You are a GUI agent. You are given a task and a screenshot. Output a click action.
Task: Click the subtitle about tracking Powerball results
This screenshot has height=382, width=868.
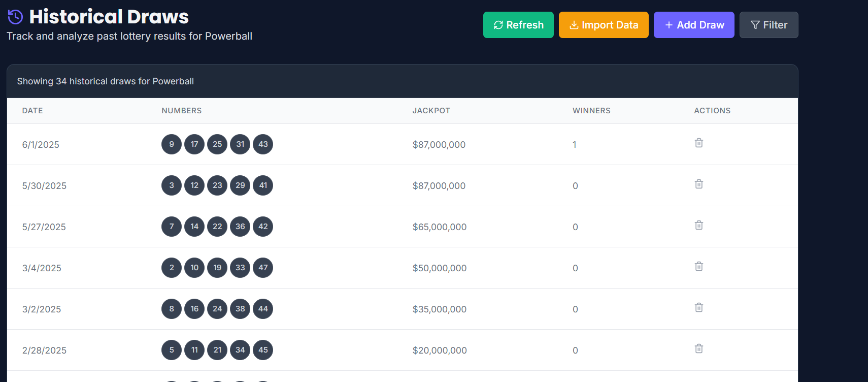(129, 36)
